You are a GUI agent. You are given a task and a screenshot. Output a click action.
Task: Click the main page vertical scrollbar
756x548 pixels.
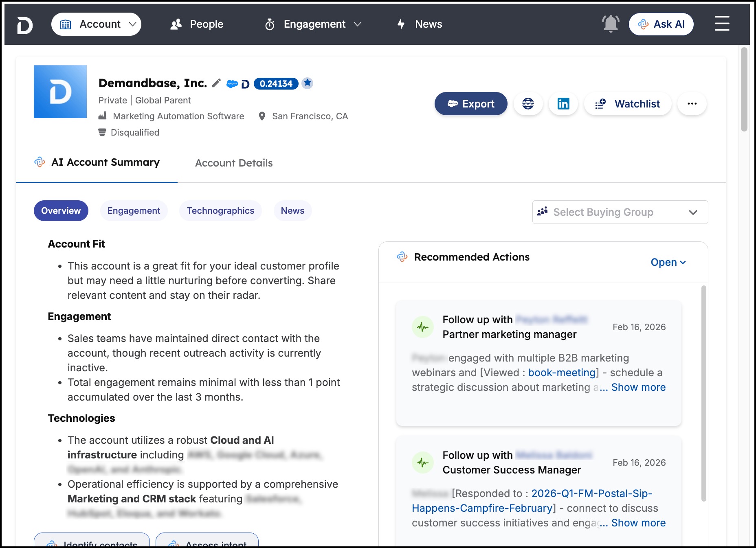click(x=744, y=90)
